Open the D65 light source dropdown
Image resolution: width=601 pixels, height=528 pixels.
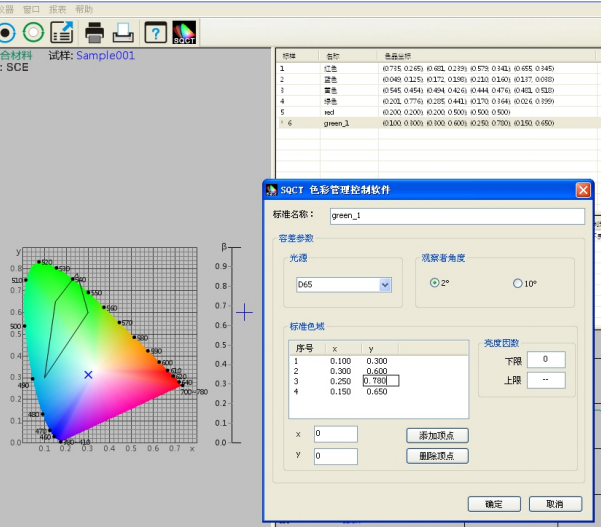click(x=384, y=285)
